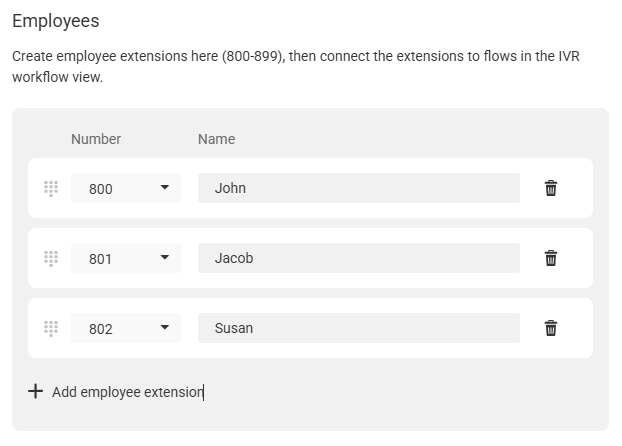
Task: Grab the drag handle for extension 802
Action: [x=51, y=329]
